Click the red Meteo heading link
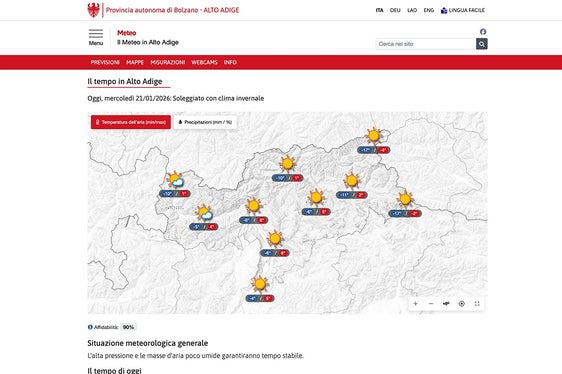 127,33
